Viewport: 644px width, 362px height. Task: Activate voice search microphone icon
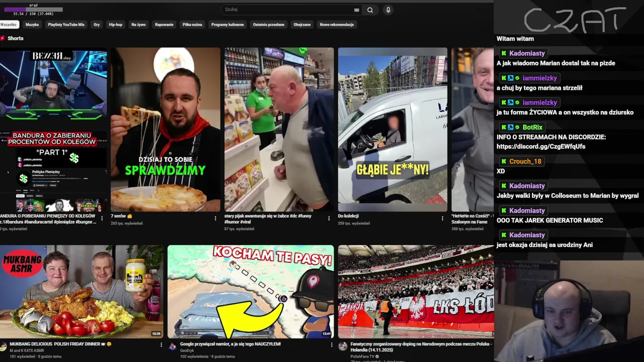click(x=388, y=10)
